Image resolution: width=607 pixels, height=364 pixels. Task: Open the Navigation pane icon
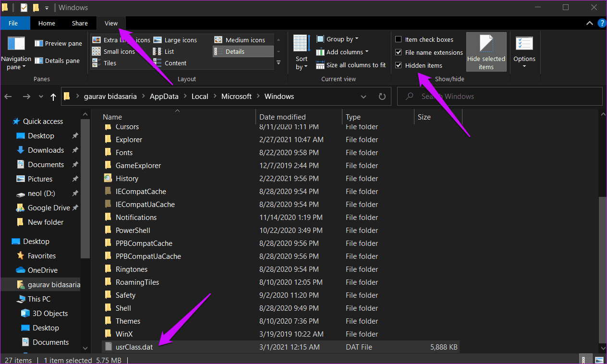coord(16,43)
